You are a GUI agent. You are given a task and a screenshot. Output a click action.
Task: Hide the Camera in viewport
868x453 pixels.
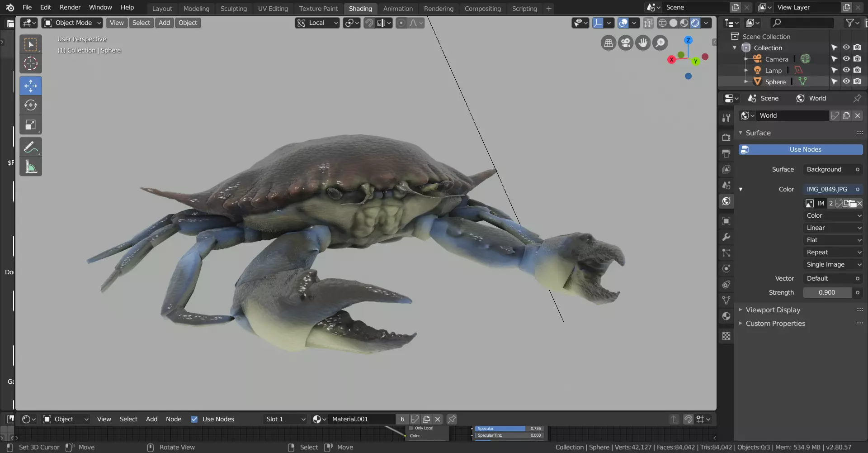(846, 59)
